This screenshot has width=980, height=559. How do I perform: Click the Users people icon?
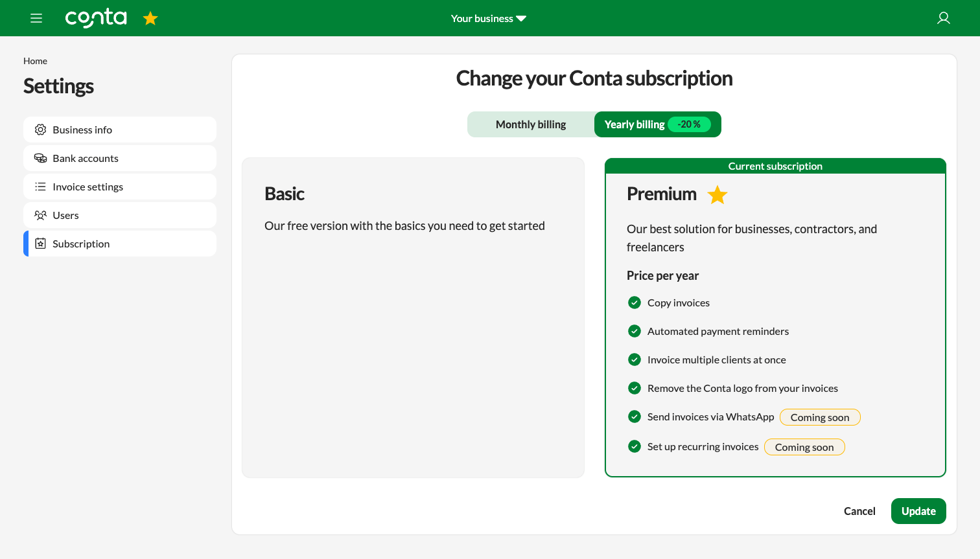[x=40, y=215]
